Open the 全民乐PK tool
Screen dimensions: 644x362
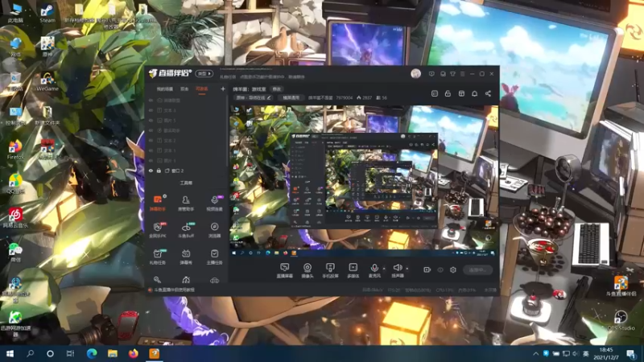pyautogui.click(x=157, y=230)
